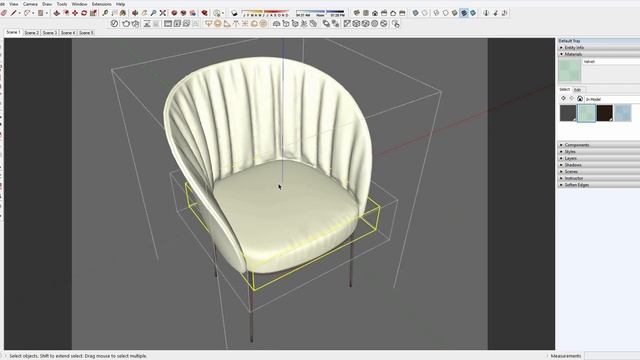
Task: Choose Wireframe face style
Action: pos(436,13)
